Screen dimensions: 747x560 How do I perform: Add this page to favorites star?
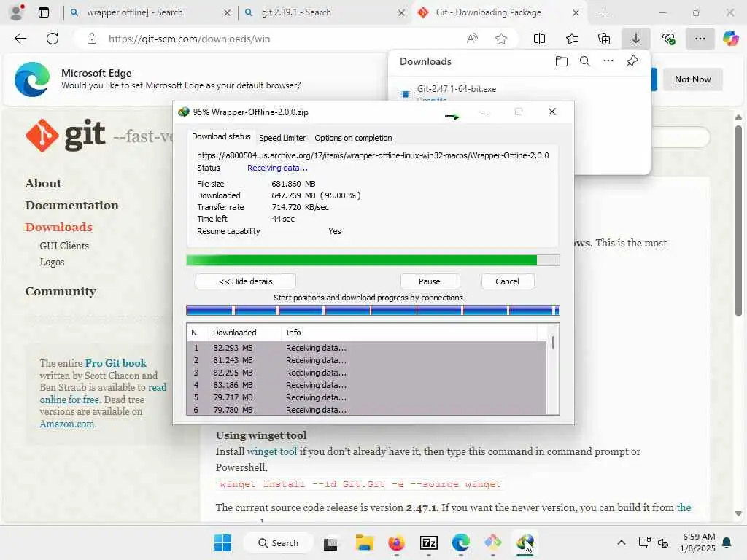point(500,39)
